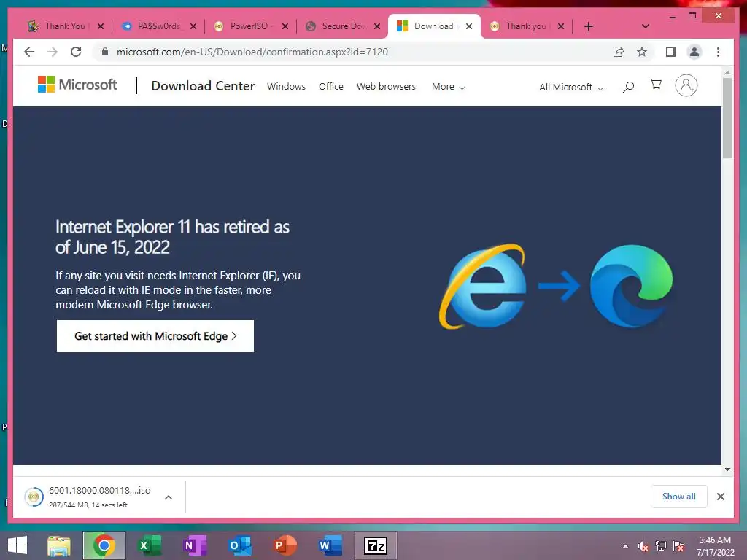The height and width of the screenshot is (560, 747).
Task: Switch to the PA$$w0rds tab
Action: click(x=153, y=26)
